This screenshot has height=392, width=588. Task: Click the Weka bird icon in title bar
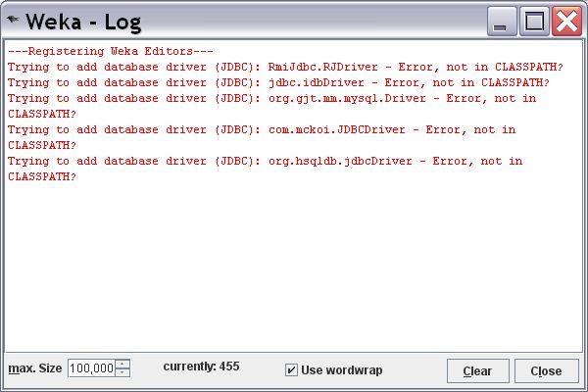[13, 20]
